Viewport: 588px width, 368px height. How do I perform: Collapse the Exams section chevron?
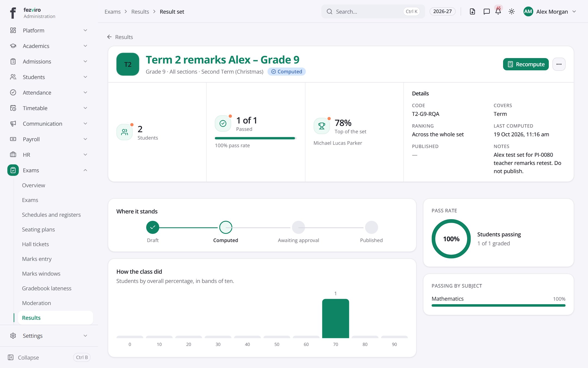click(85, 170)
